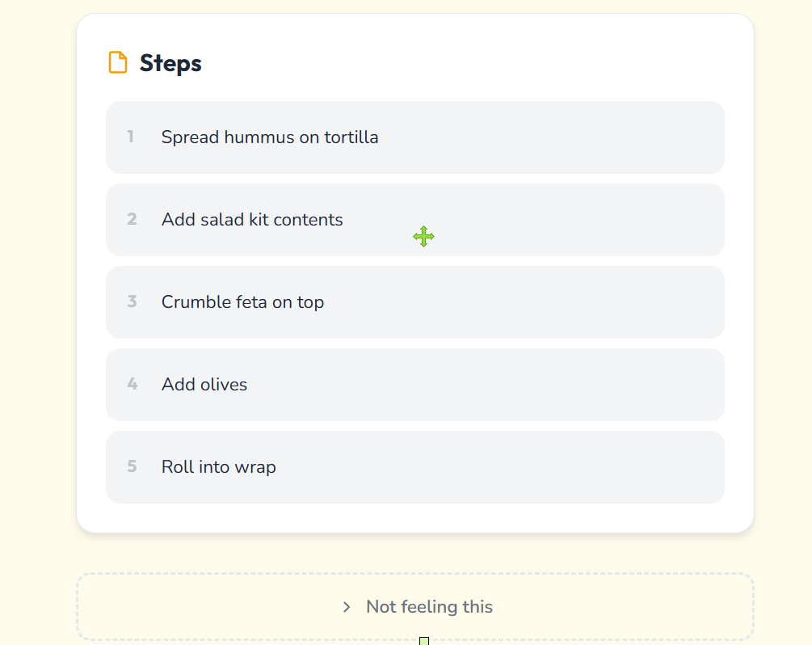The width and height of the screenshot is (812, 645).
Task: Select the step number 5 badge
Action: point(132,467)
